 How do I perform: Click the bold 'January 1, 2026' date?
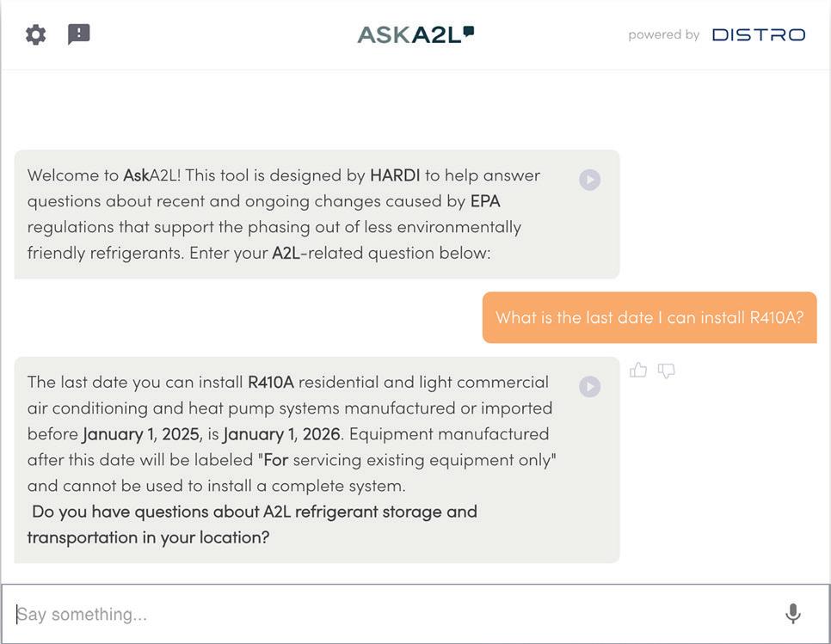tap(282, 433)
